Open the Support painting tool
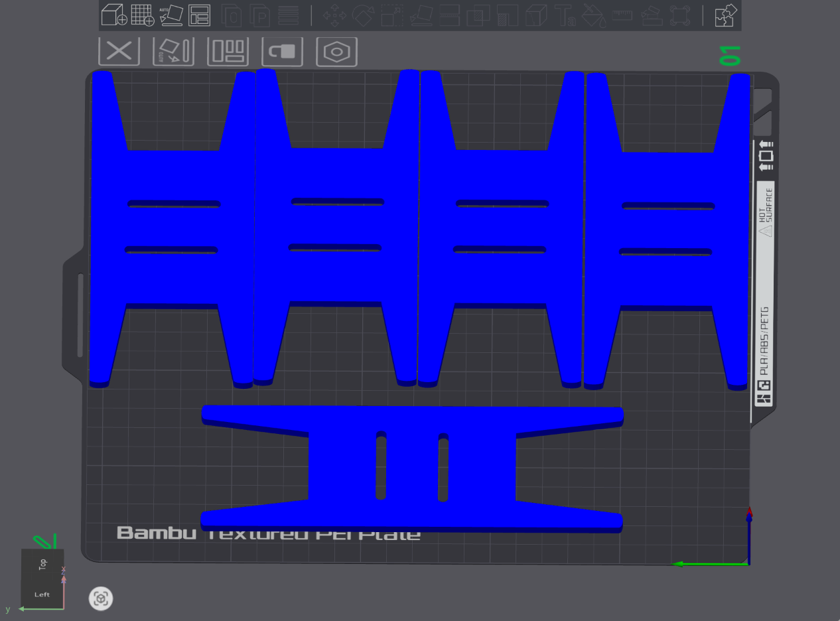840x621 pixels. click(x=507, y=15)
